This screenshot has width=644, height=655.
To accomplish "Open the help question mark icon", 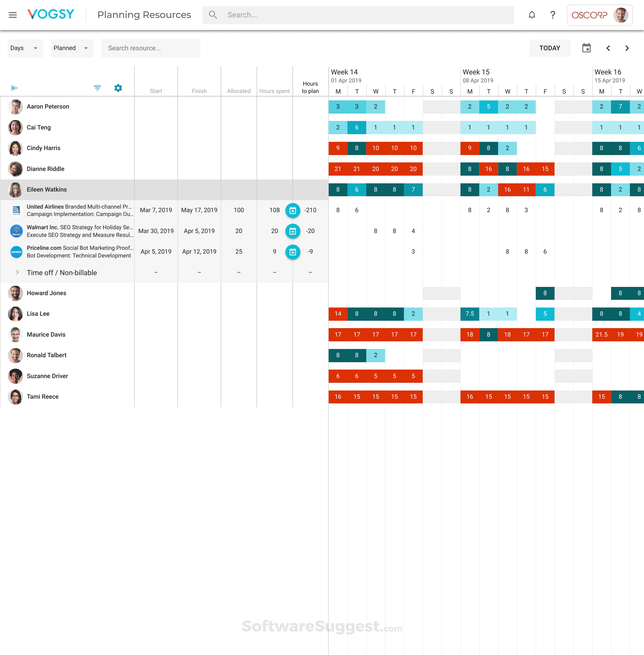I will tap(553, 15).
